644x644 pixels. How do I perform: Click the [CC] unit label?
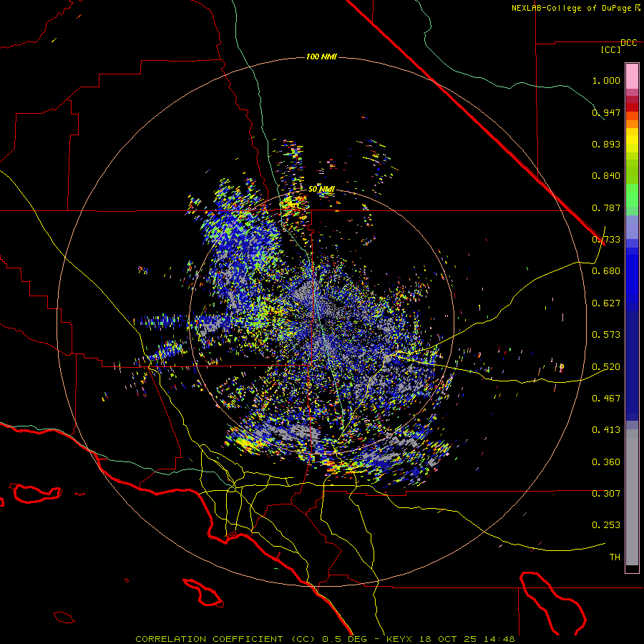[611, 49]
